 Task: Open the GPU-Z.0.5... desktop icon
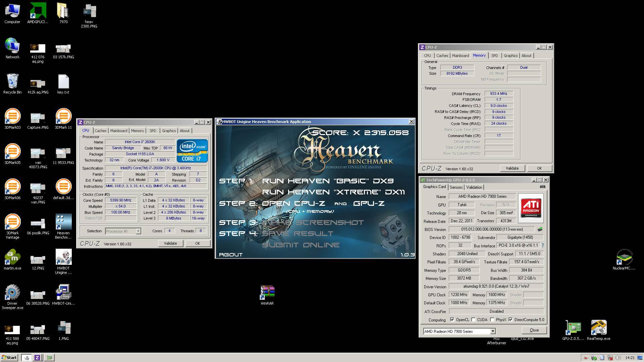point(573,330)
